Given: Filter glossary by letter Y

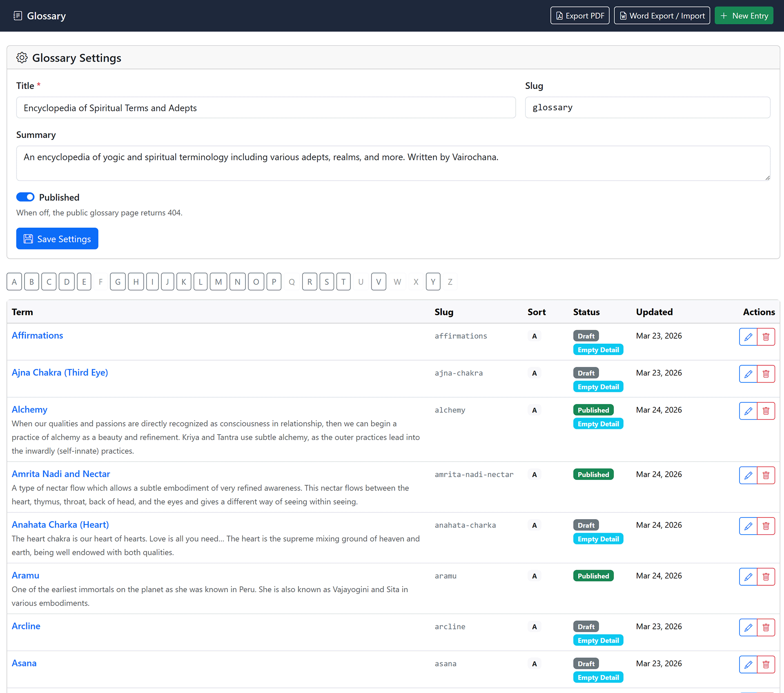Looking at the screenshot, I should point(433,282).
